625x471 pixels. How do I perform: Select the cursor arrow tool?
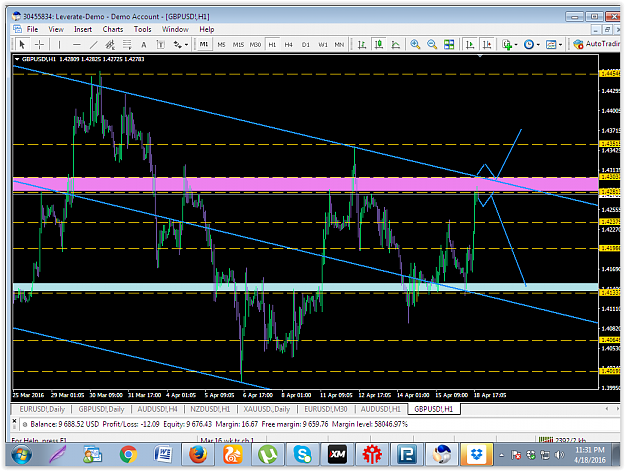(x=22, y=45)
